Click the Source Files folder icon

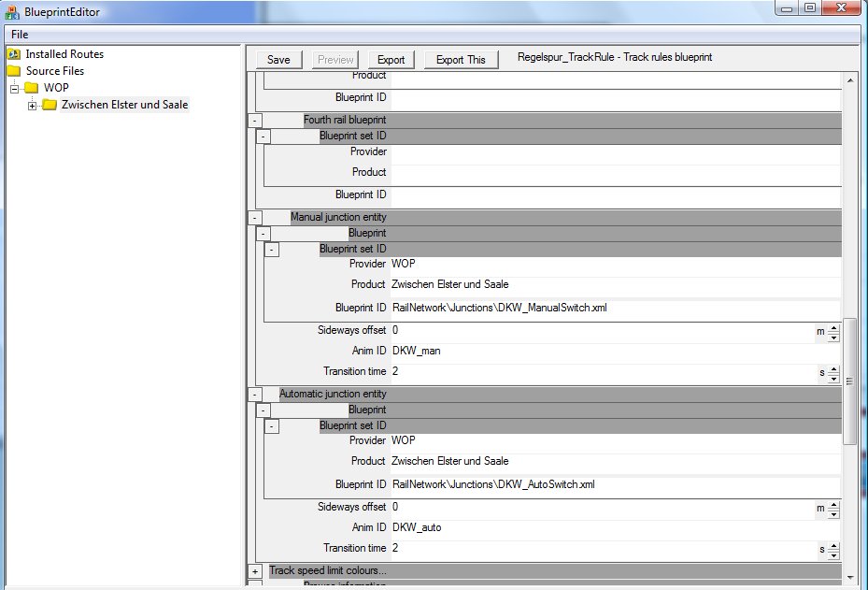tap(14, 71)
